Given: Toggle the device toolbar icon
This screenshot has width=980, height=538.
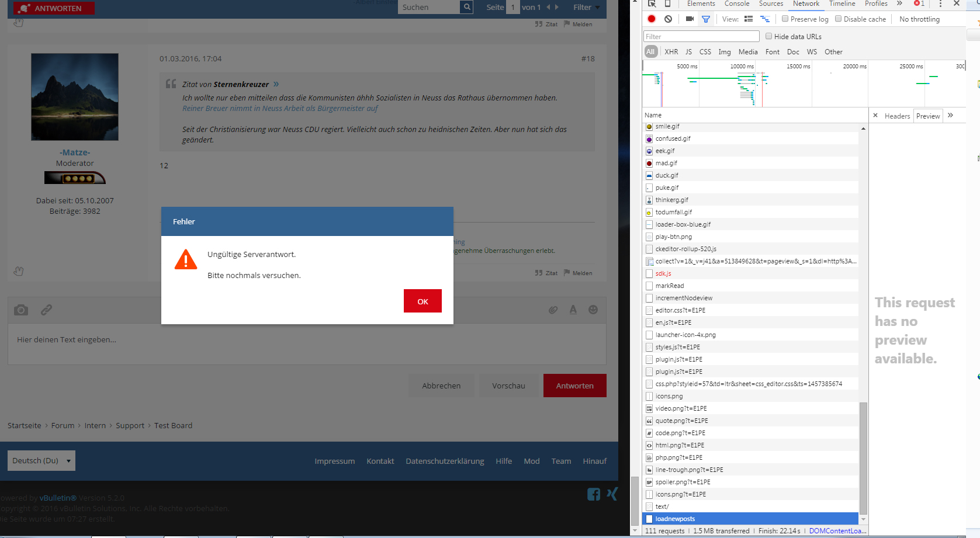Looking at the screenshot, I should 667,4.
